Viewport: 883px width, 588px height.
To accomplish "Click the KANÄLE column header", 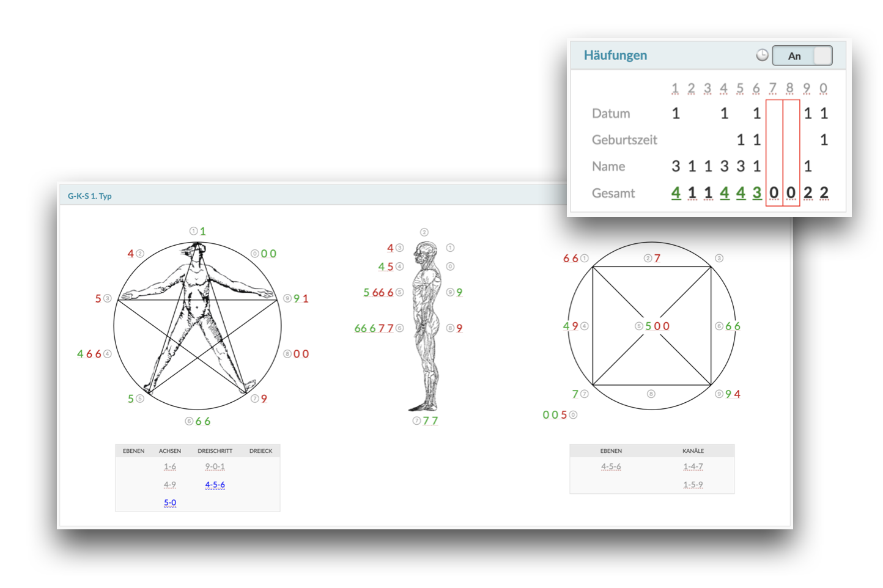I will pyautogui.click(x=693, y=451).
